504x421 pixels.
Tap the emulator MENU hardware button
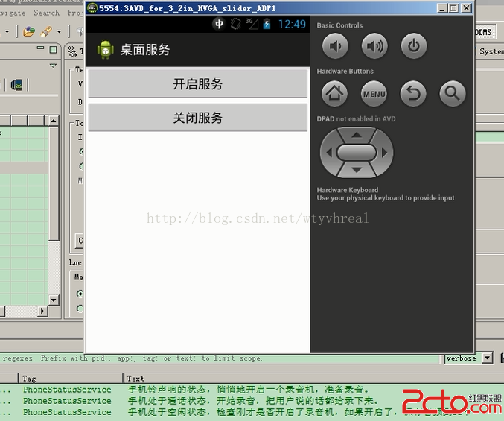[374, 94]
